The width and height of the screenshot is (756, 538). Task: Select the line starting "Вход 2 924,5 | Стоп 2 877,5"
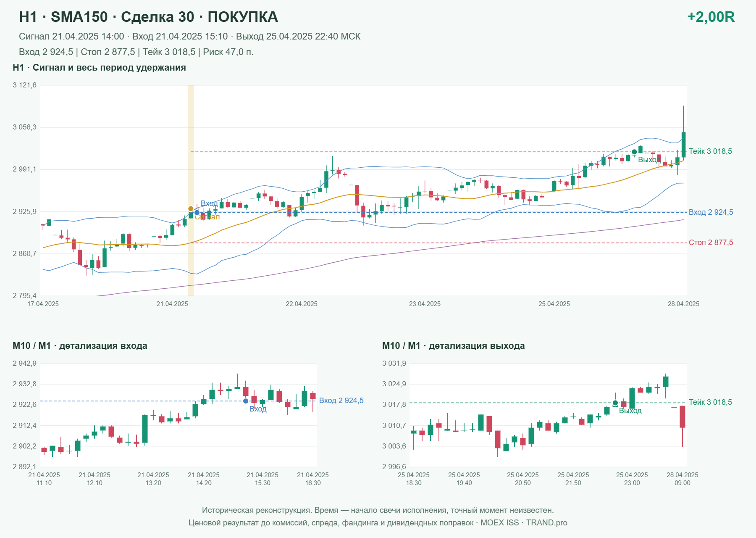[136, 52]
